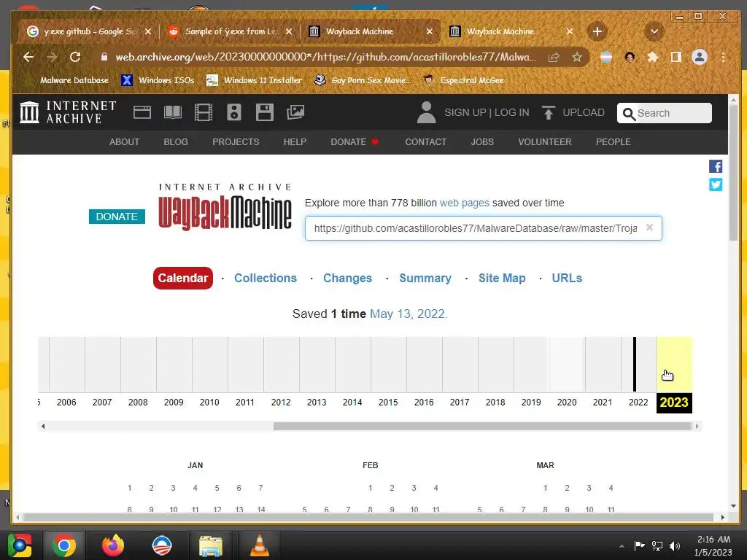This screenshot has width=747, height=560.
Task: Expand the tab search chevron
Action: click(x=654, y=31)
